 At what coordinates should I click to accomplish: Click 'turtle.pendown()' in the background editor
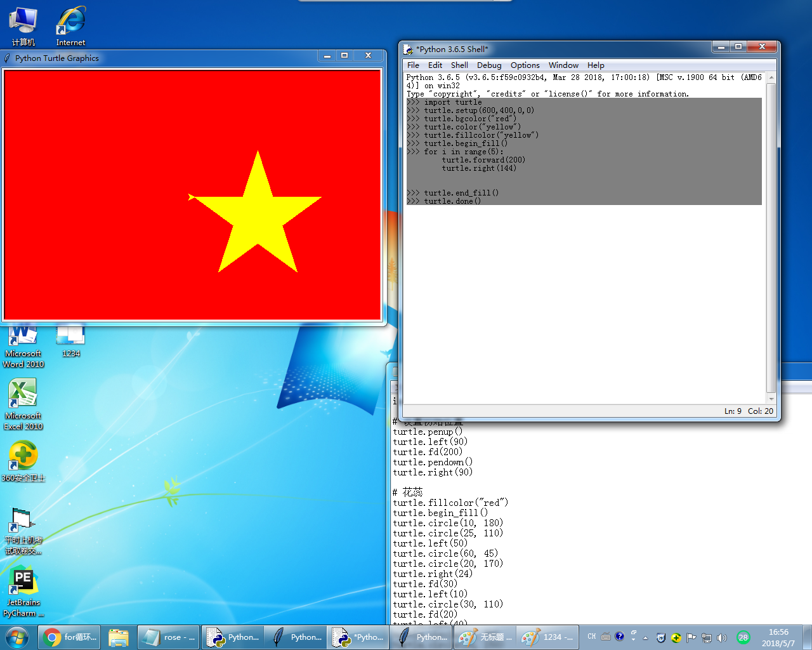pos(433,462)
